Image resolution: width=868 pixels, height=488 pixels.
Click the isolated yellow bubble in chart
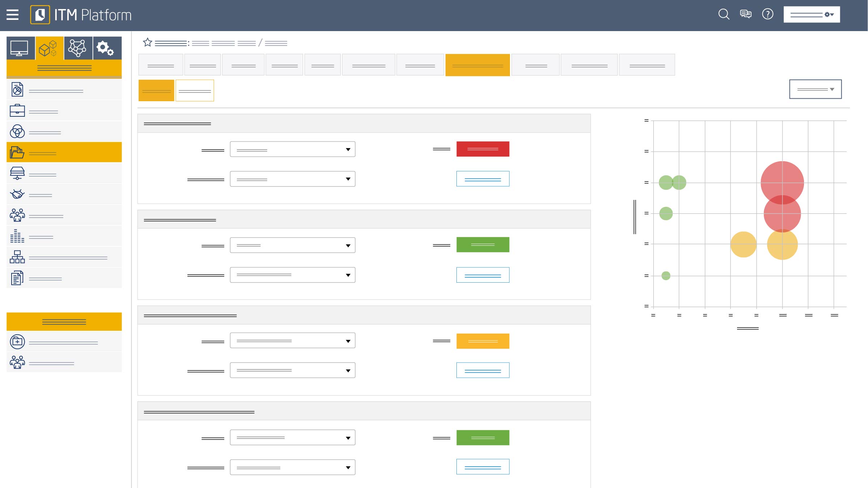(743, 245)
